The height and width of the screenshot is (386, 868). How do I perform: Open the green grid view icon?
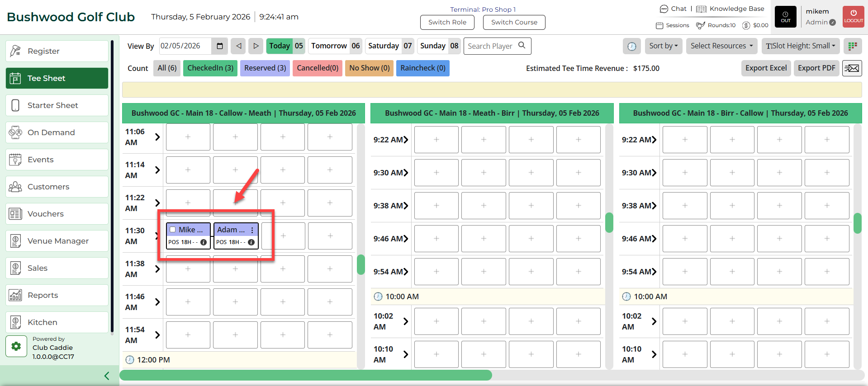coord(853,46)
